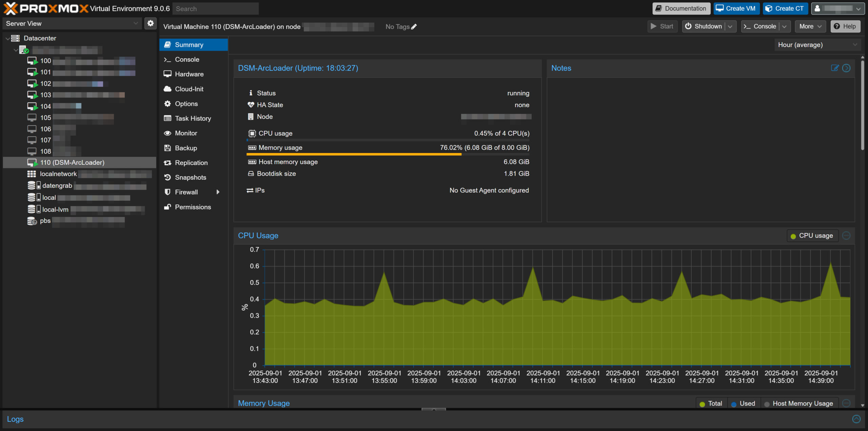Click the Start button

662,26
